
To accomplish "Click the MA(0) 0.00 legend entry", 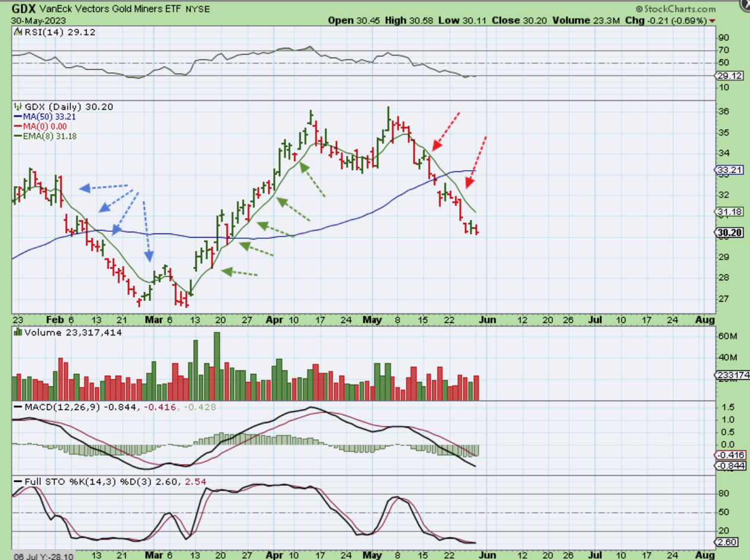I will [x=44, y=126].
